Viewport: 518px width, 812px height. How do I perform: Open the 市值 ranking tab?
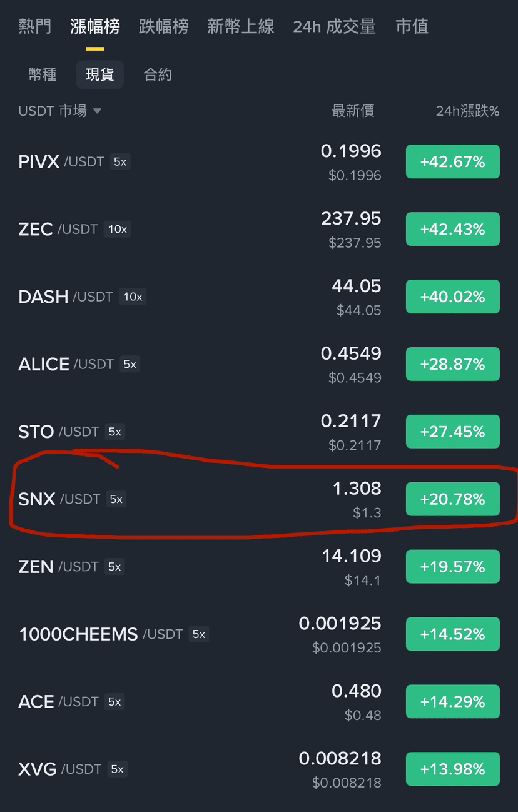(x=412, y=26)
